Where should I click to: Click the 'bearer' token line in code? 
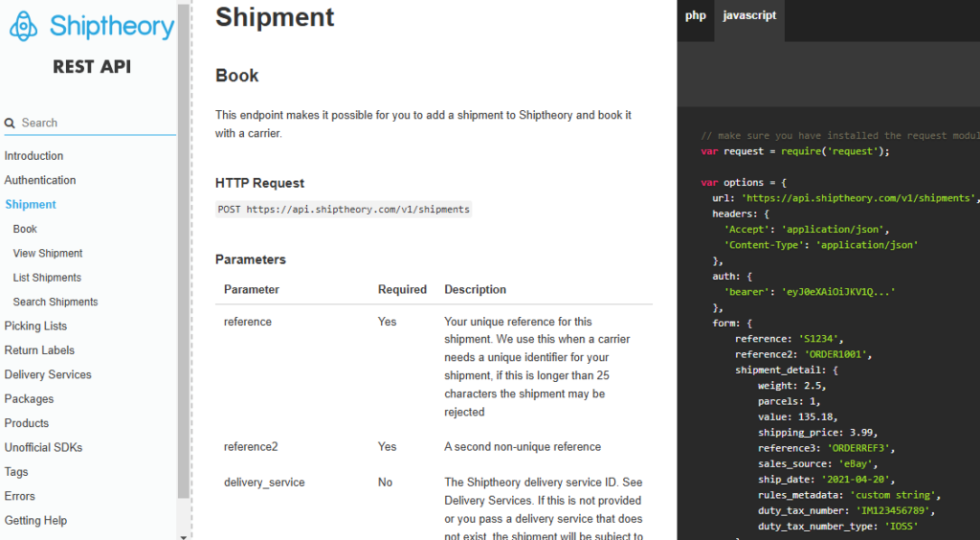810,292
